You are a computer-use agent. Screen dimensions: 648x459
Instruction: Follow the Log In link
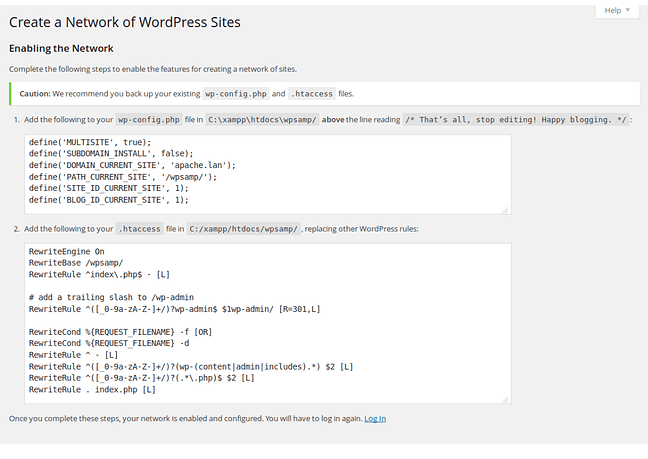click(375, 419)
